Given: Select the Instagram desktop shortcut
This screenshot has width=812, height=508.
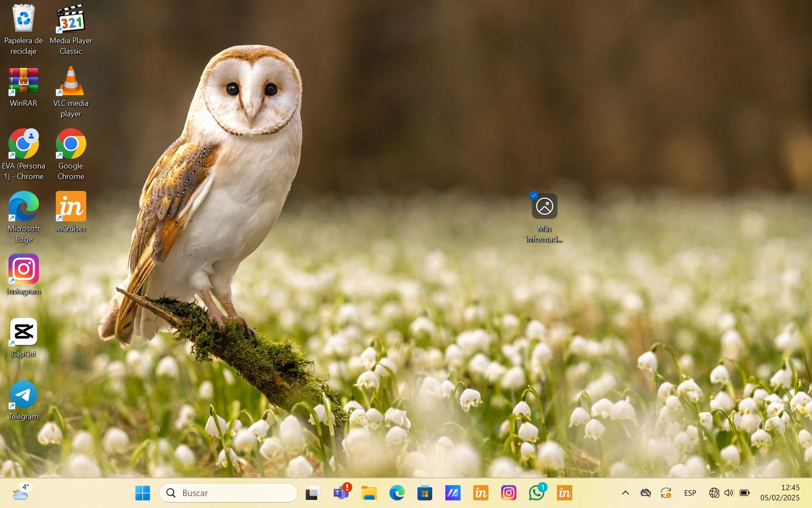Looking at the screenshot, I should (23, 270).
